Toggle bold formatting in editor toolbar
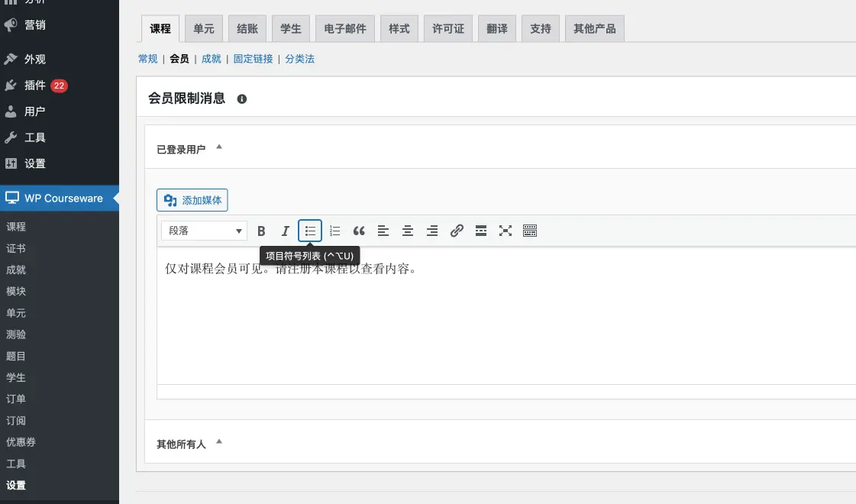This screenshot has width=856, height=504. coord(261,231)
